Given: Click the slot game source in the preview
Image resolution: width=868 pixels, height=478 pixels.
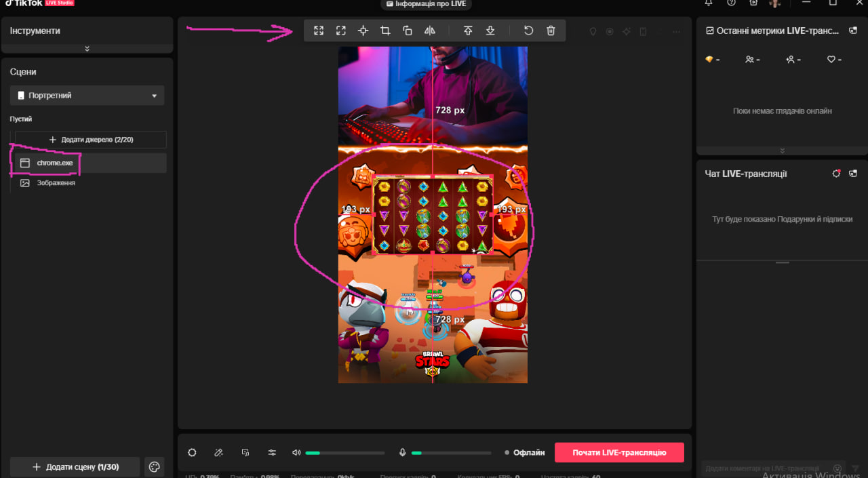Looking at the screenshot, I should (433, 214).
